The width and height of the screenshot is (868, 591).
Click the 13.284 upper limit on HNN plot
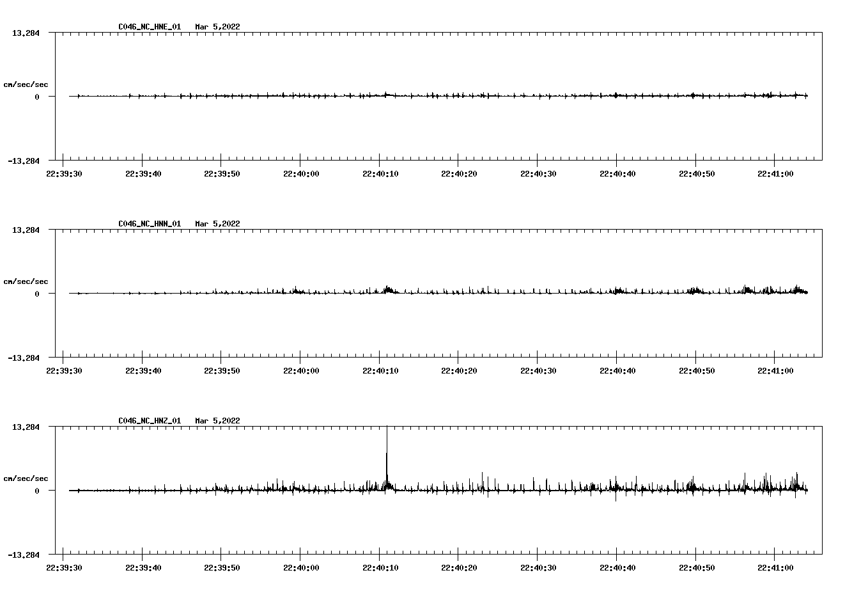pyautogui.click(x=26, y=230)
